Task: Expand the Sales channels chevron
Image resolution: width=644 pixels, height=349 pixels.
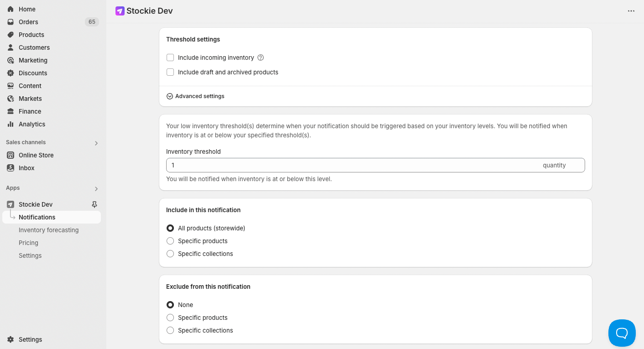Action: pyautogui.click(x=96, y=143)
